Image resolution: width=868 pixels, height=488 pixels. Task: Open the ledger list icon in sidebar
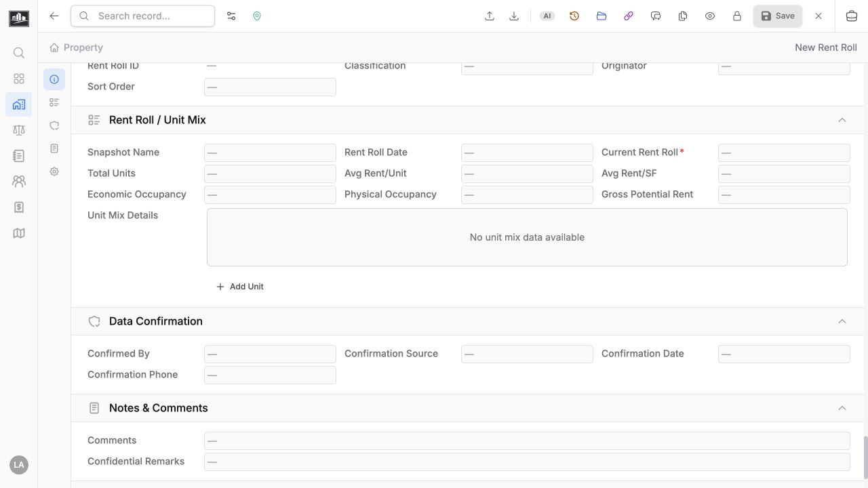(19, 156)
